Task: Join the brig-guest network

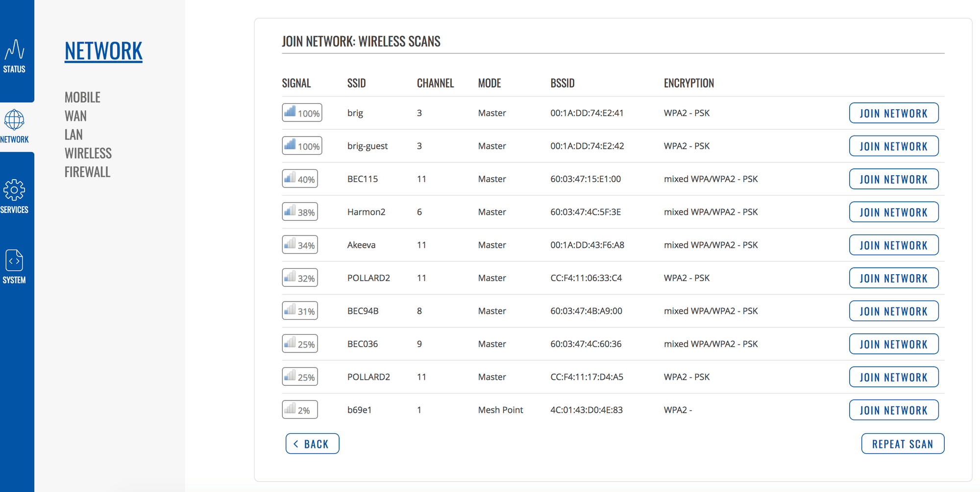Action: (894, 146)
